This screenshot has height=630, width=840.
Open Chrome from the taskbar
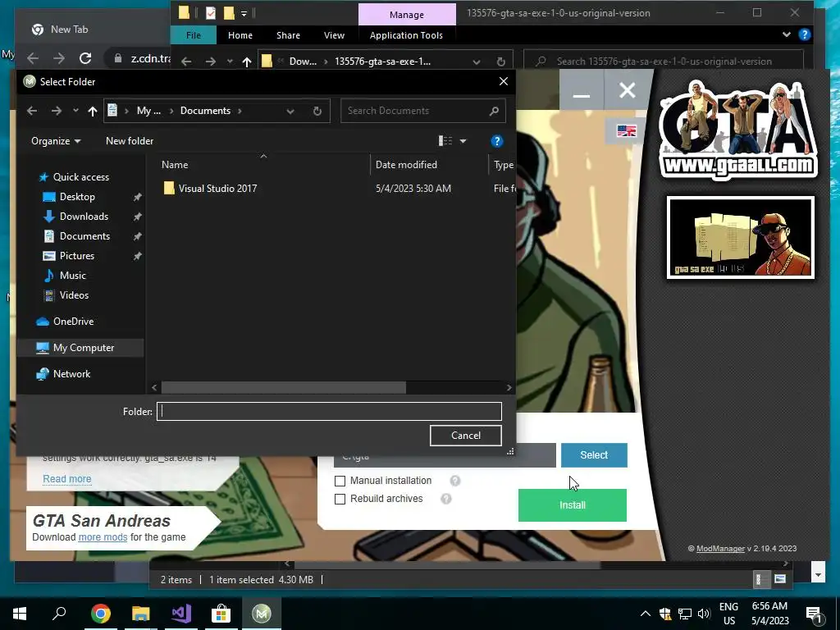[100, 614]
